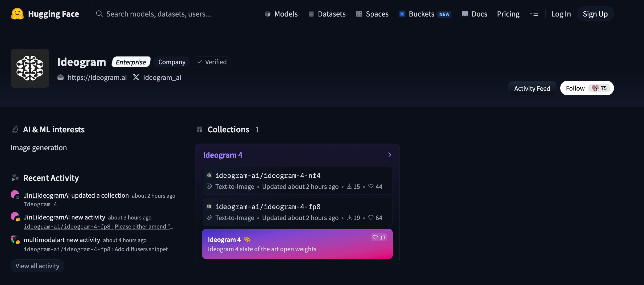Click the Collections heading
The height and width of the screenshot is (285, 644).
tap(228, 129)
